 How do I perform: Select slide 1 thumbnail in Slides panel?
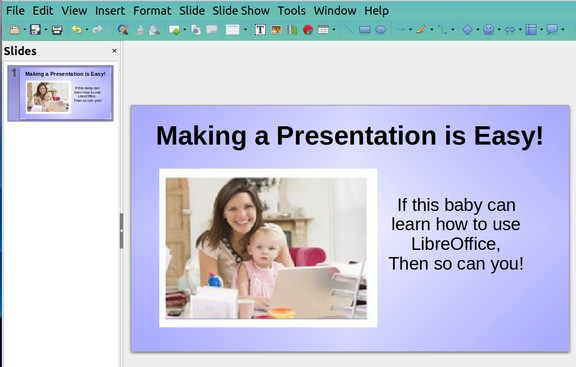[60, 93]
